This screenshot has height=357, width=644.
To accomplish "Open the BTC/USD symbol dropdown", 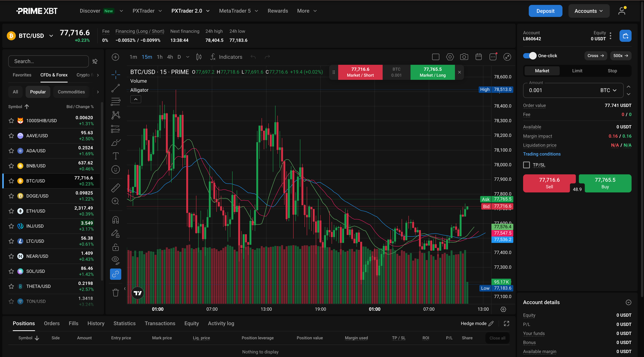I will click(51, 36).
